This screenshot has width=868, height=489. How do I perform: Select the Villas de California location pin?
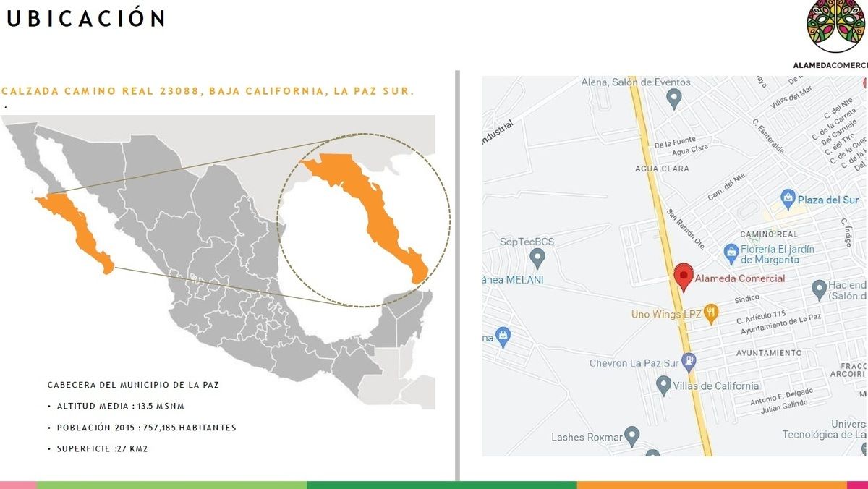pos(663,385)
